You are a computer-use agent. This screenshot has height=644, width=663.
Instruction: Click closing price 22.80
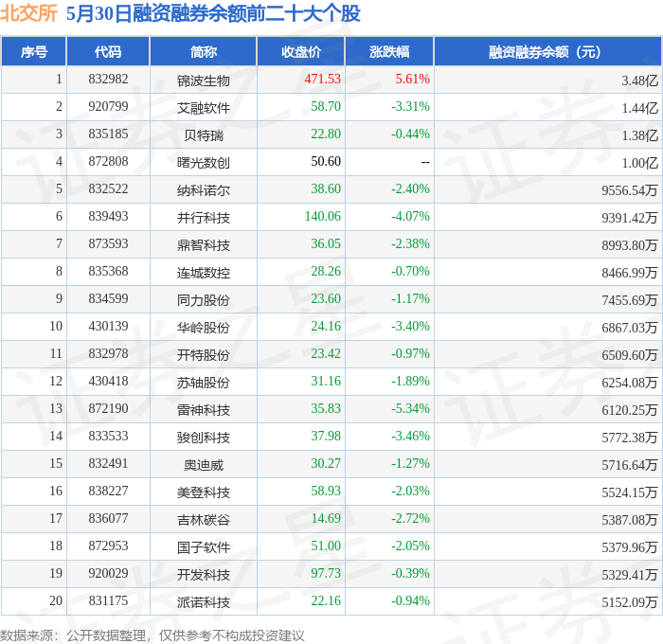point(326,134)
